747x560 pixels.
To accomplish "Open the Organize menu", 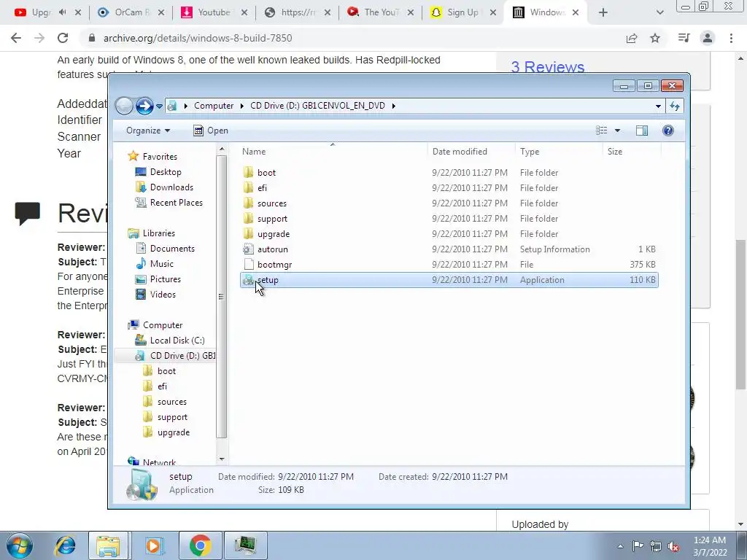I will (x=148, y=131).
